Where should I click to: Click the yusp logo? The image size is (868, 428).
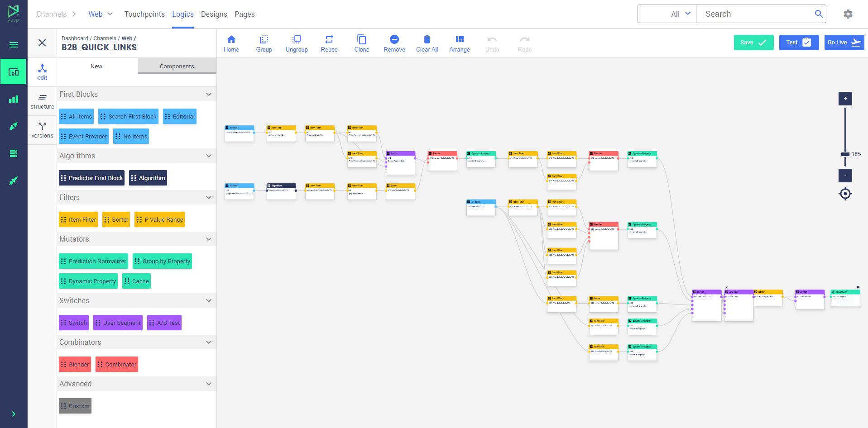13,14
